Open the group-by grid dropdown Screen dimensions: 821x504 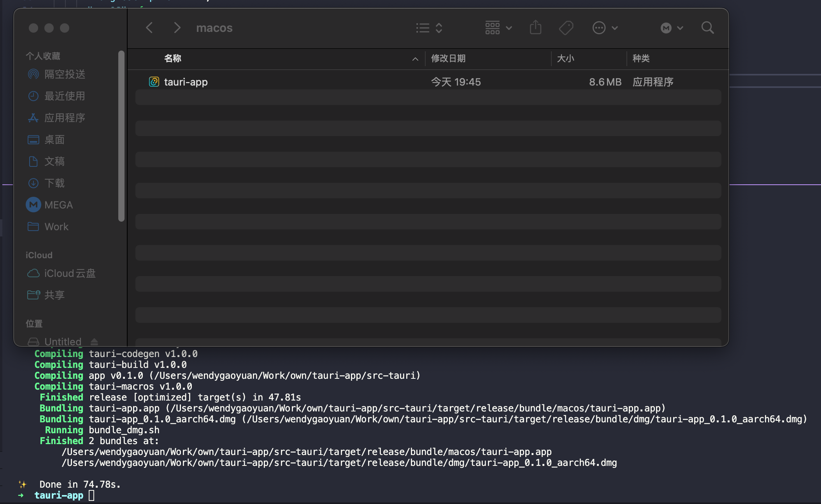point(498,28)
